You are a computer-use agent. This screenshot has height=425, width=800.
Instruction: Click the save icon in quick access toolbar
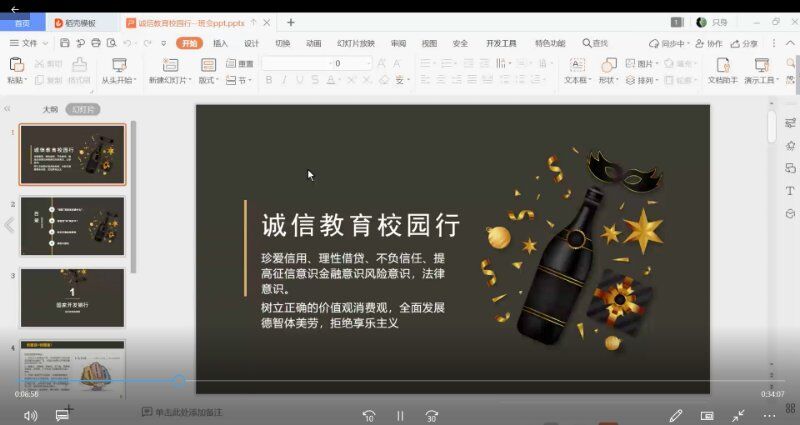coord(65,43)
